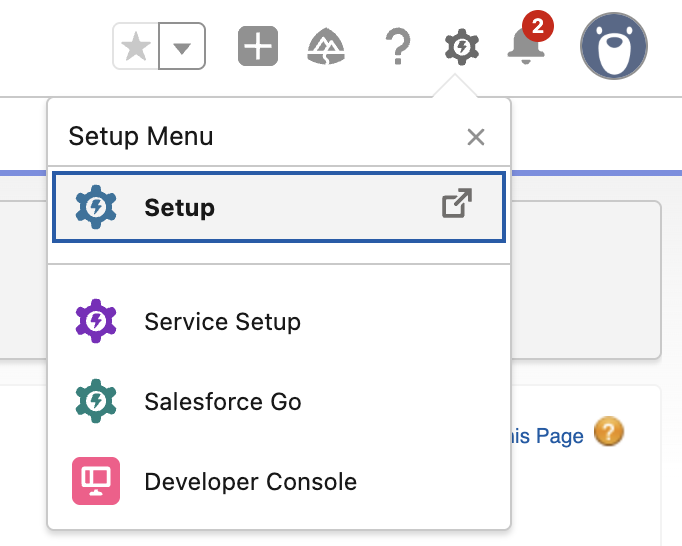Click the open-in-new-tab icon beside Setup

point(457,203)
